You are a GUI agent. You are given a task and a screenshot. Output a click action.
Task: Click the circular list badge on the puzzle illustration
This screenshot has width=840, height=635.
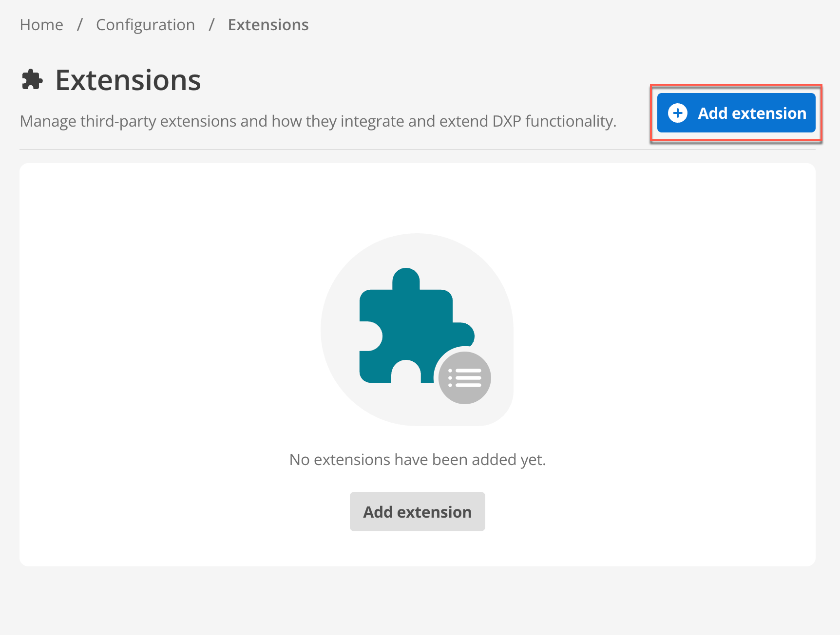(465, 377)
